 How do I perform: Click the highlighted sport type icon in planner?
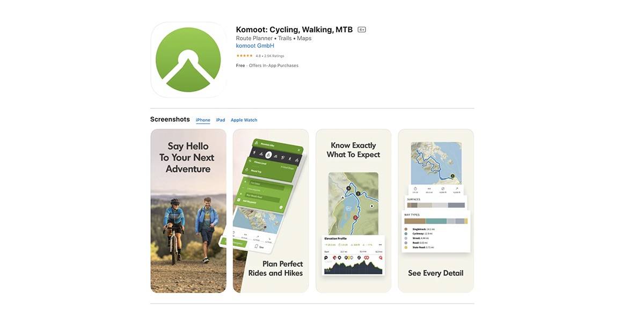pos(269,155)
